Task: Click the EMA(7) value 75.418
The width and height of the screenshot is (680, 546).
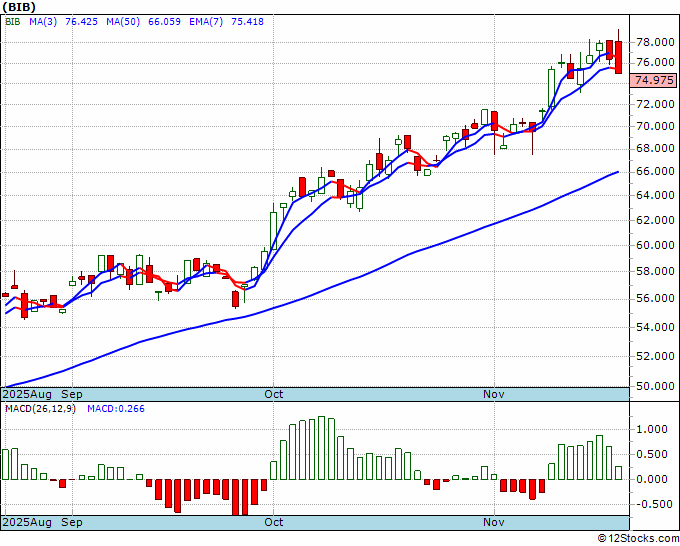Action: (x=247, y=21)
